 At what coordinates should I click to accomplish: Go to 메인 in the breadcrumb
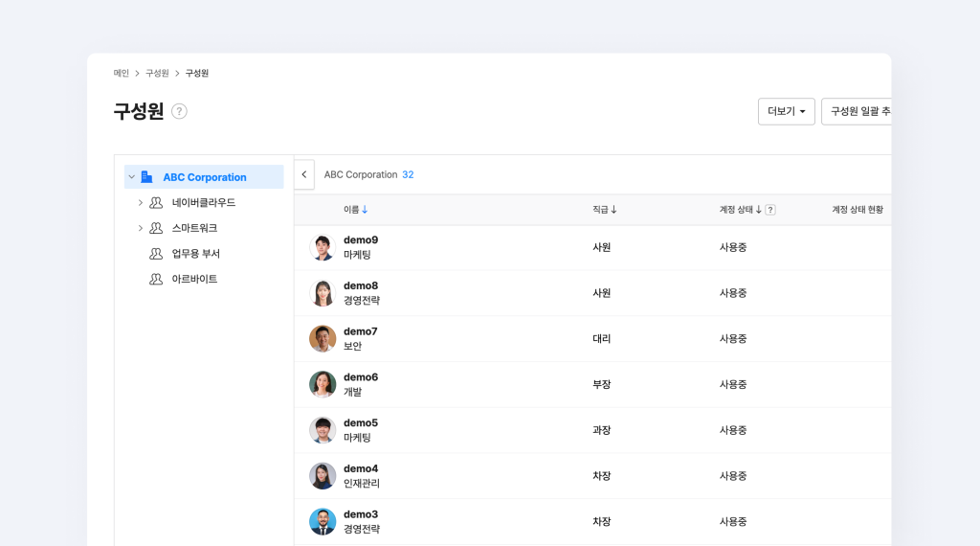click(122, 73)
